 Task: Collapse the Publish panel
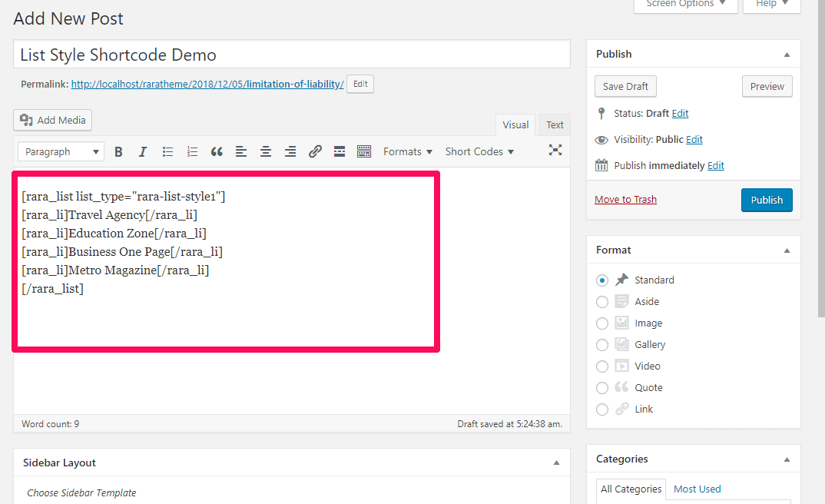coord(787,55)
